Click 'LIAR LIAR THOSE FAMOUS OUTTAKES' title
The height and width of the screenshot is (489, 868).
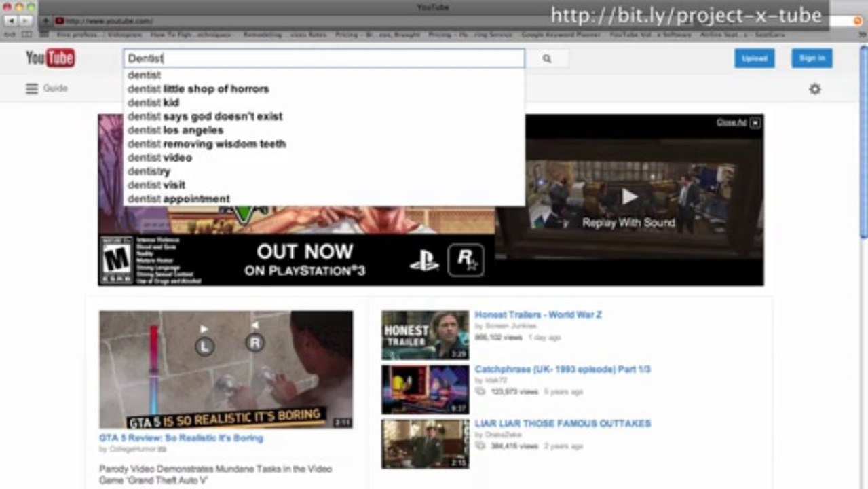[563, 424]
